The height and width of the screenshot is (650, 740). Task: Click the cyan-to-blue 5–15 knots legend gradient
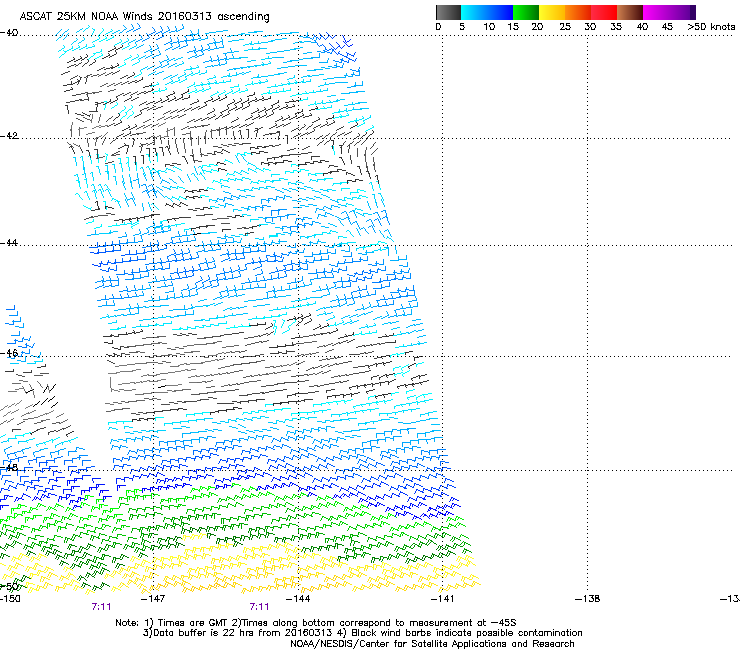click(487, 12)
